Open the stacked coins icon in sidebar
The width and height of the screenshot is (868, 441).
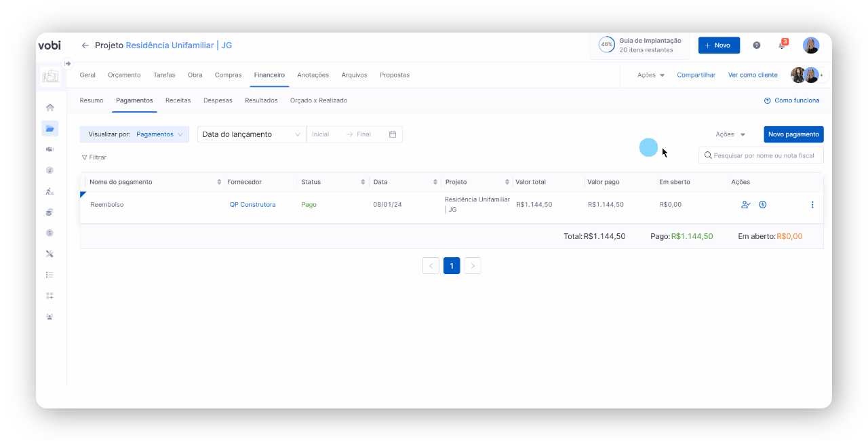click(x=50, y=212)
